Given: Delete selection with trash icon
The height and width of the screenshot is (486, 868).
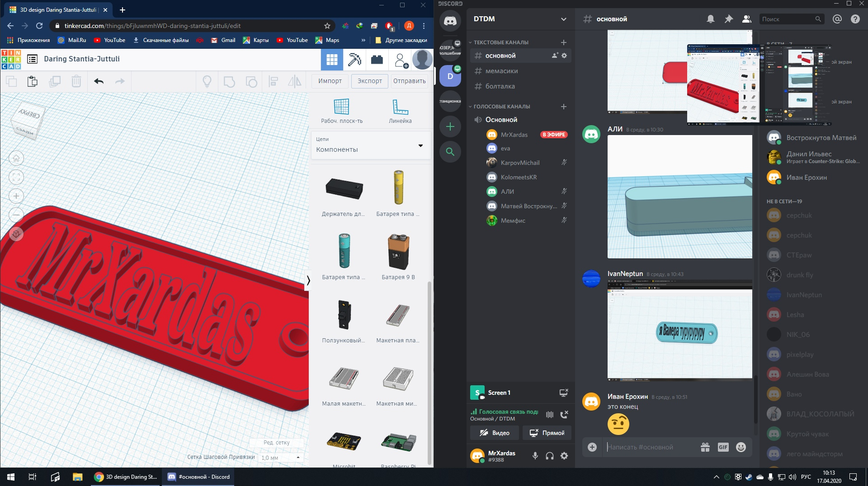Looking at the screenshot, I should [x=76, y=81].
